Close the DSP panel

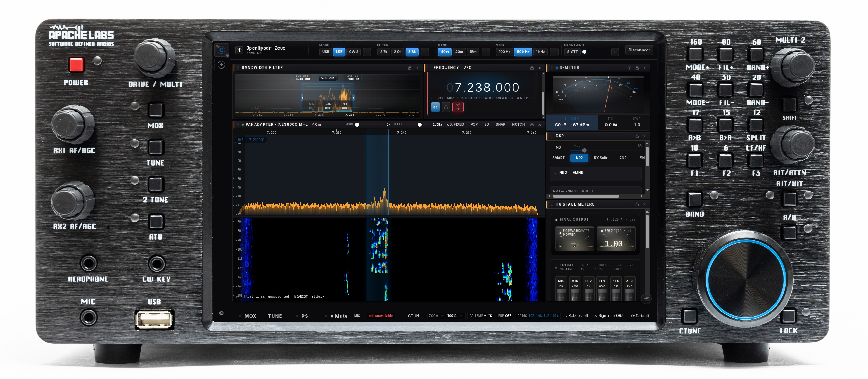644,136
